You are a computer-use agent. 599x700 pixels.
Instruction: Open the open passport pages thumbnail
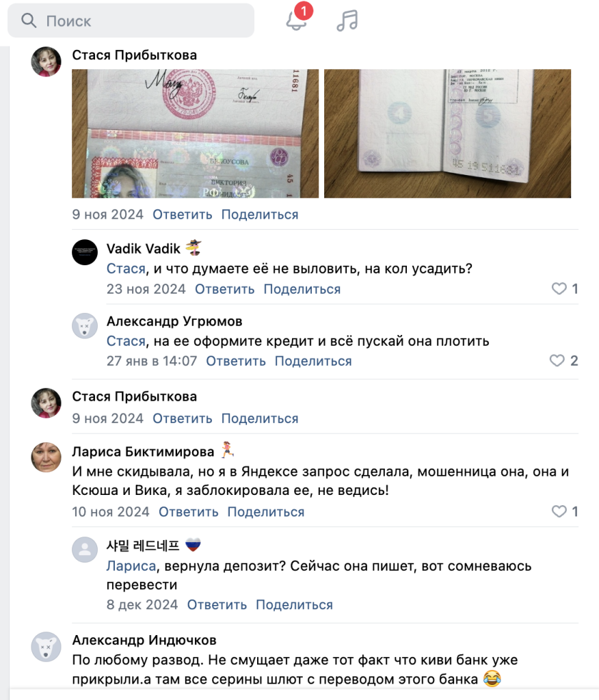pos(448,133)
